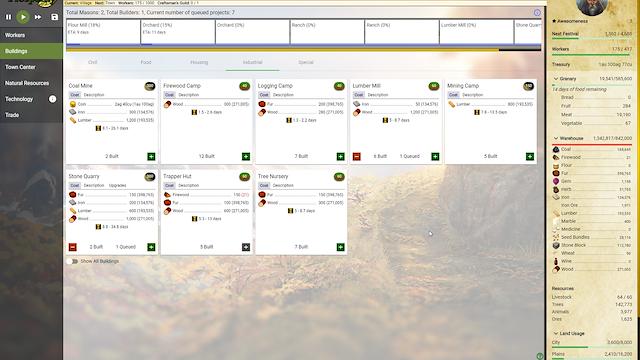Click the Trapper Hut disabled plus icon
This screenshot has height=360, width=640.
pos(246,247)
